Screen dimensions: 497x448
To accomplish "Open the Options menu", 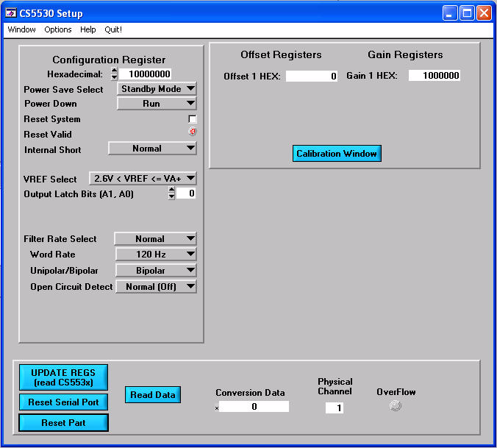I will point(58,29).
